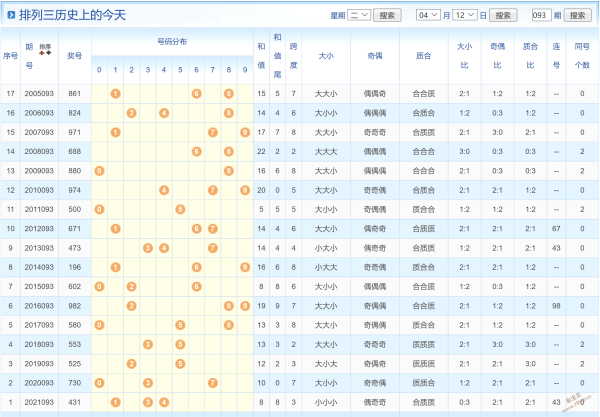This screenshot has width=600, height=417.
Task: Click 奇奇奇 in row 2007093
Action: coord(375,132)
